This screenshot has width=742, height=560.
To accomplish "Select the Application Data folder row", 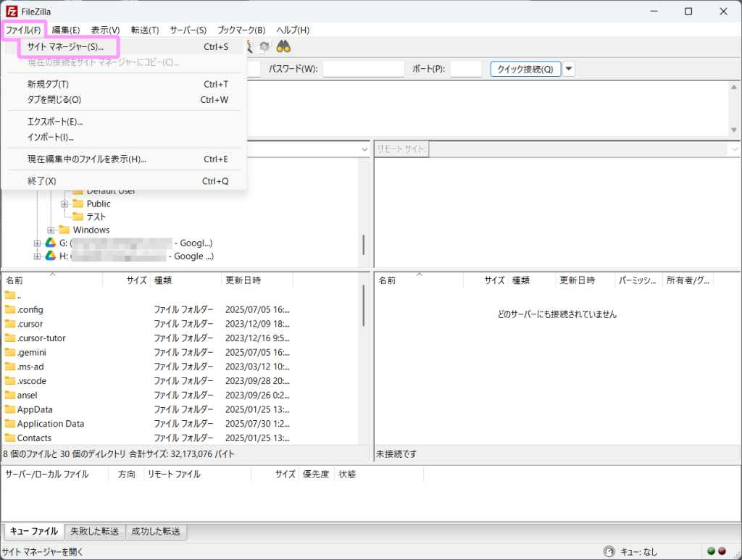I will tap(180, 424).
